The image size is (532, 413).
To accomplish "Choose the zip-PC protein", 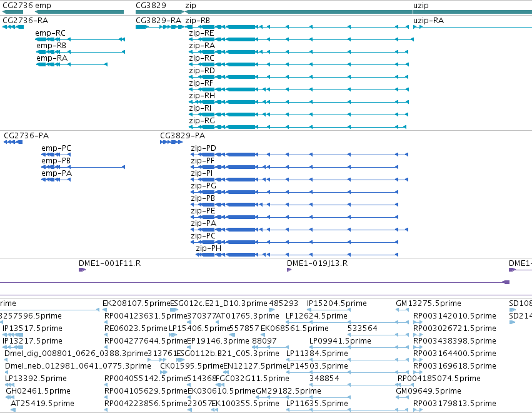I will pyautogui.click(x=203, y=236).
